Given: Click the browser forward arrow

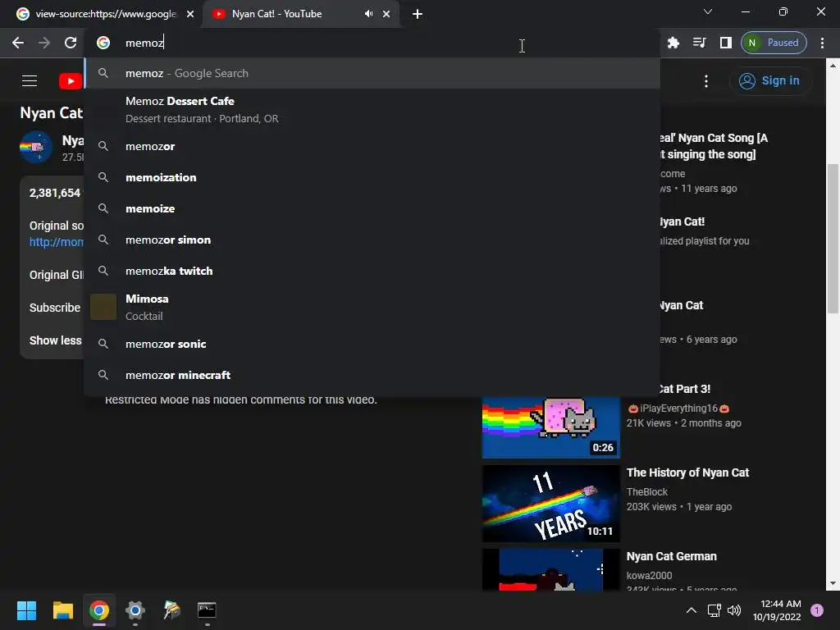Looking at the screenshot, I should point(44,43).
